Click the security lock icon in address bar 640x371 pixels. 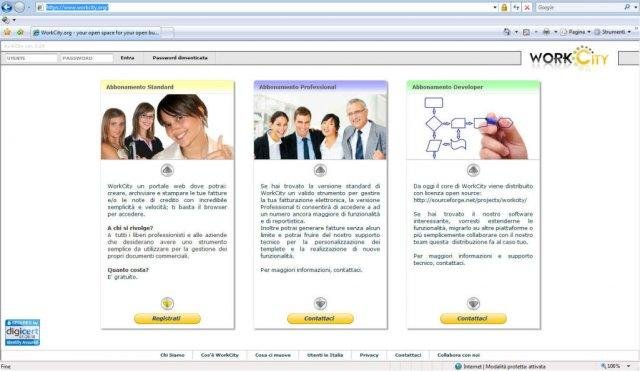pos(504,7)
